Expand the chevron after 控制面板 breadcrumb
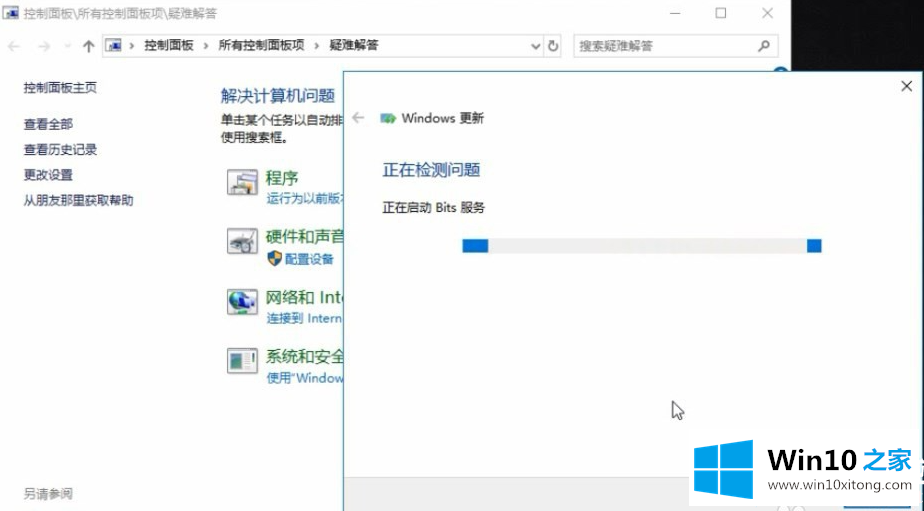 (x=203, y=46)
